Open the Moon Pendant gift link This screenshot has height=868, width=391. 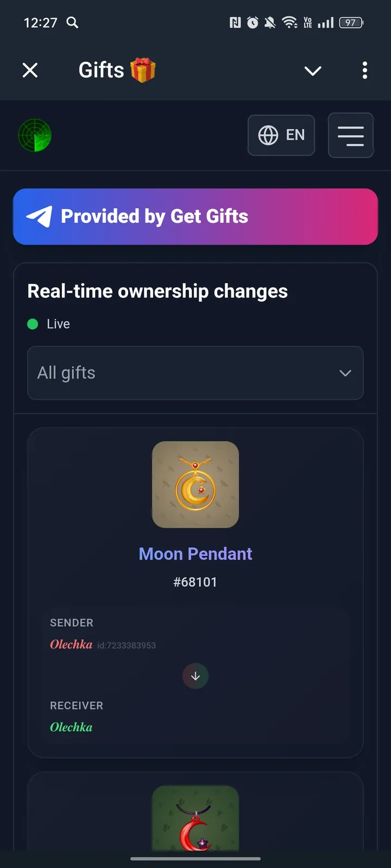tap(195, 553)
